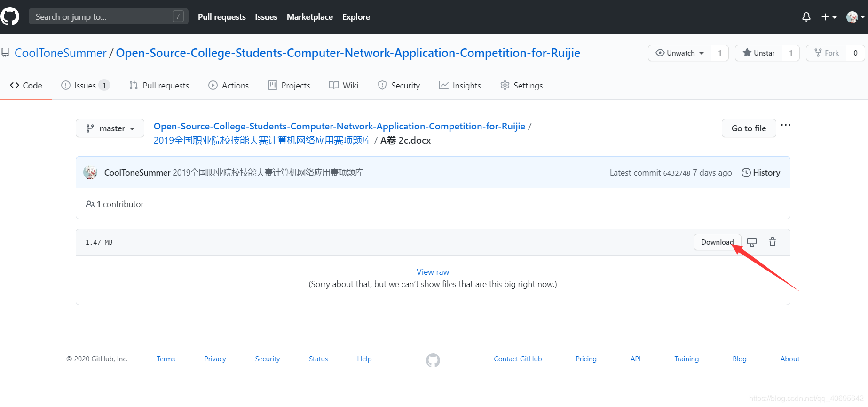Open breadcrumb repository root link
The width and height of the screenshot is (868, 407).
(339, 126)
